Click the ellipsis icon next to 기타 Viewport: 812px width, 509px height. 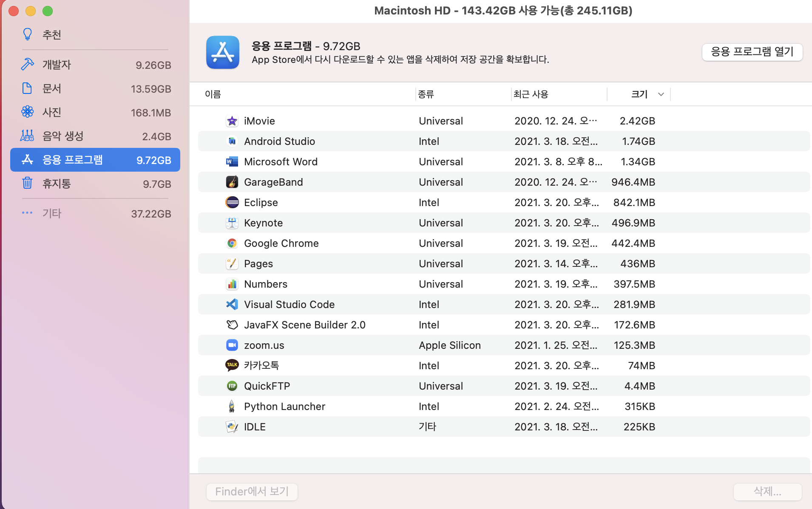[x=27, y=213]
